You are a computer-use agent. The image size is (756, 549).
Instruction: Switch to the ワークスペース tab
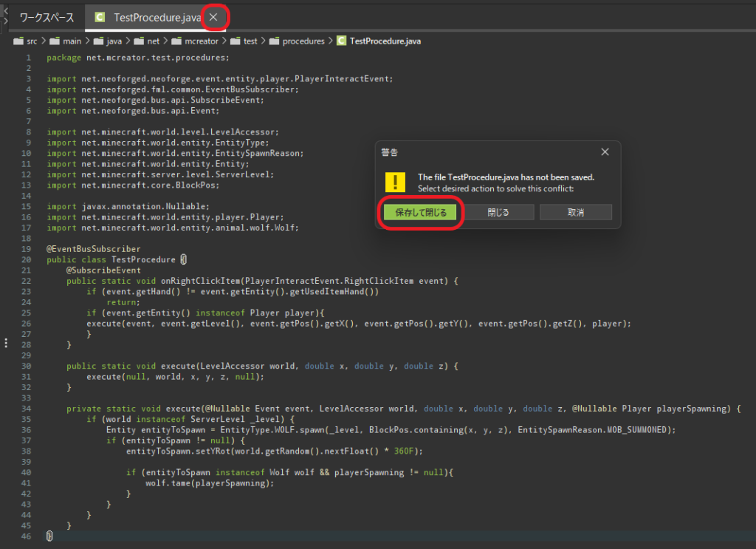[47, 18]
